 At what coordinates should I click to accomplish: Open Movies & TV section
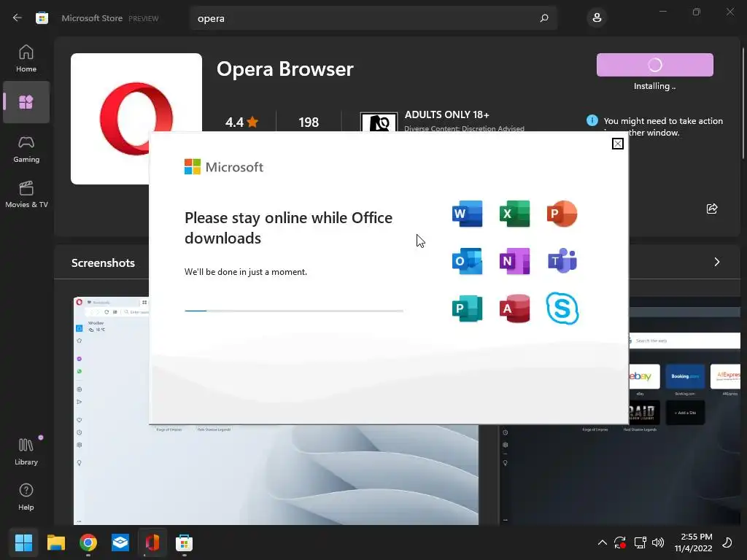pos(26,194)
